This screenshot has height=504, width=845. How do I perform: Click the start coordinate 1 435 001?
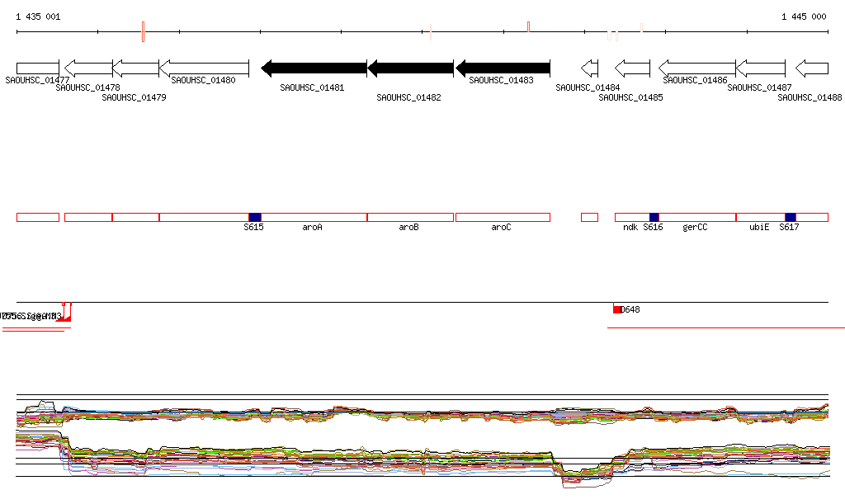(38, 16)
